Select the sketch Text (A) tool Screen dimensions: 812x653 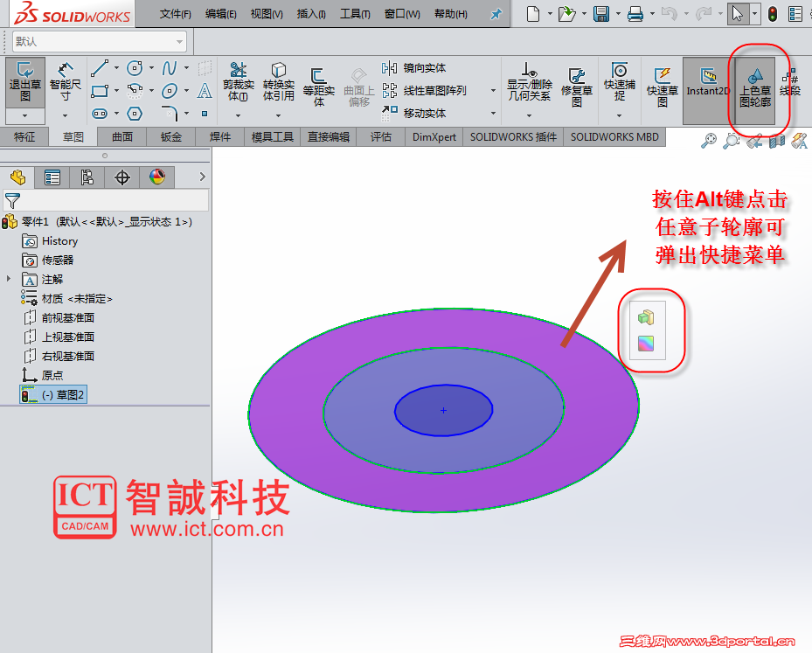pos(205,91)
